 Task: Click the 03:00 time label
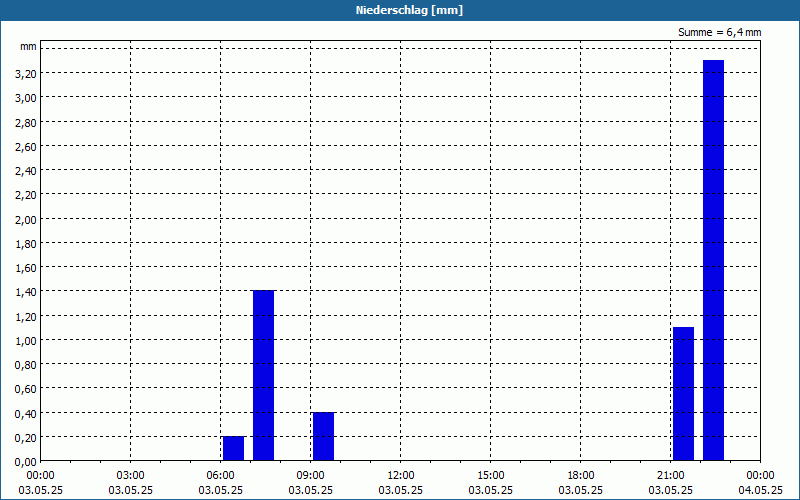click(x=131, y=476)
